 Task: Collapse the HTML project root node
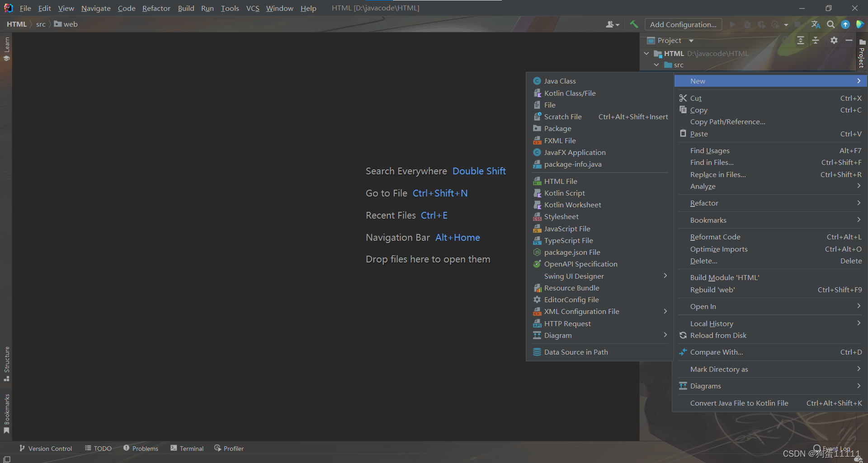(x=646, y=53)
